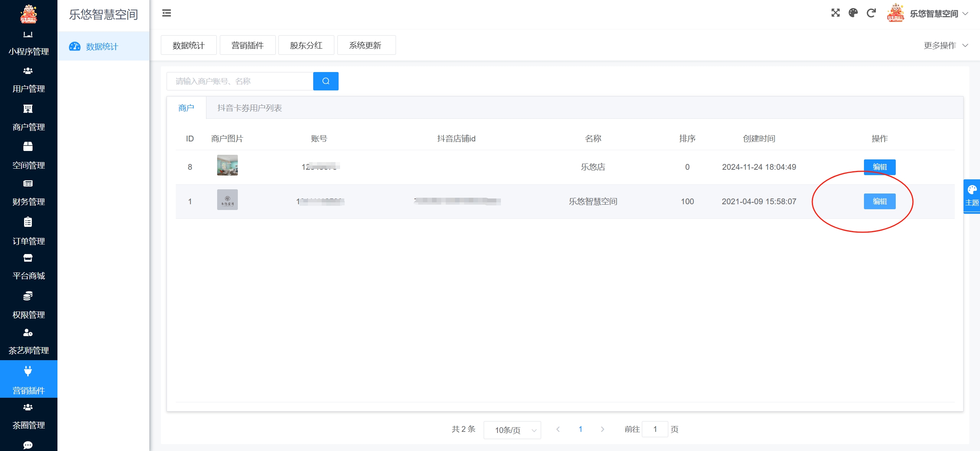Click the 乐悠店 merchant thumbnail image
Viewport: 980px width, 451px height.
pyautogui.click(x=227, y=165)
